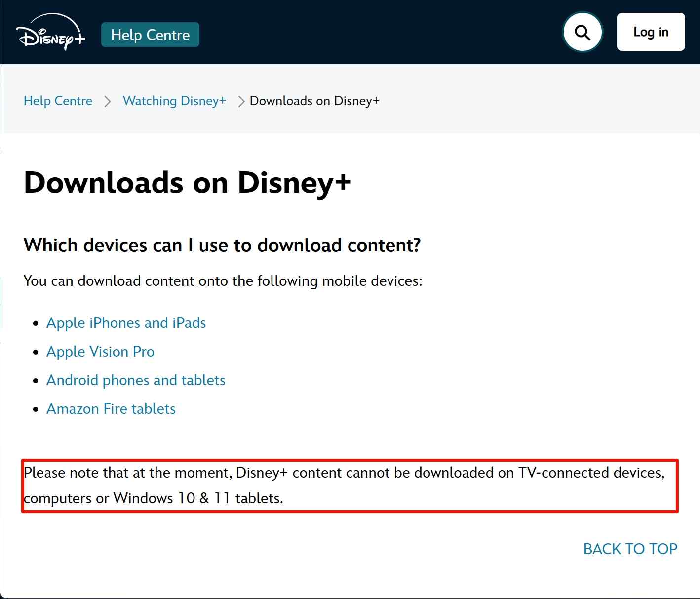This screenshot has height=599, width=700.
Task: Click the chevron after Help Centre breadcrumb
Action: [108, 101]
